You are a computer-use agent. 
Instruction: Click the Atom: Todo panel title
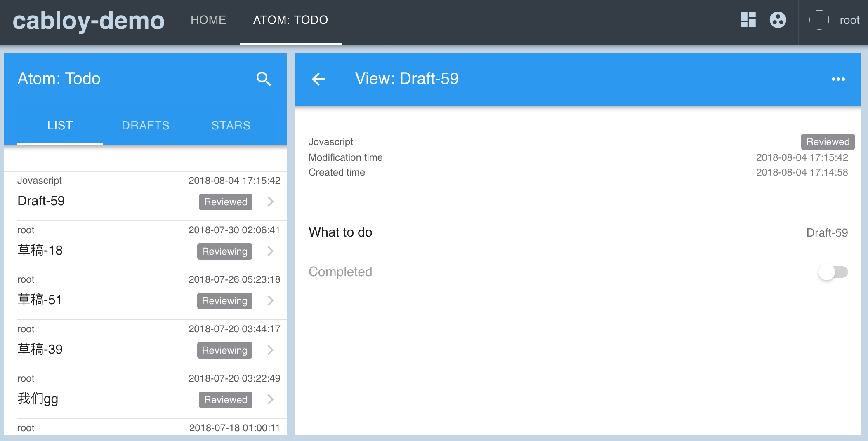pos(59,79)
